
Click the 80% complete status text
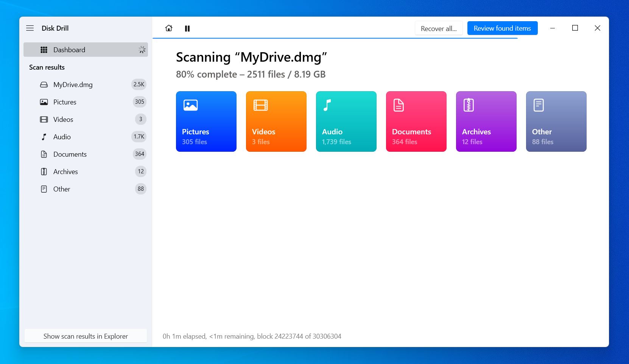(x=251, y=75)
